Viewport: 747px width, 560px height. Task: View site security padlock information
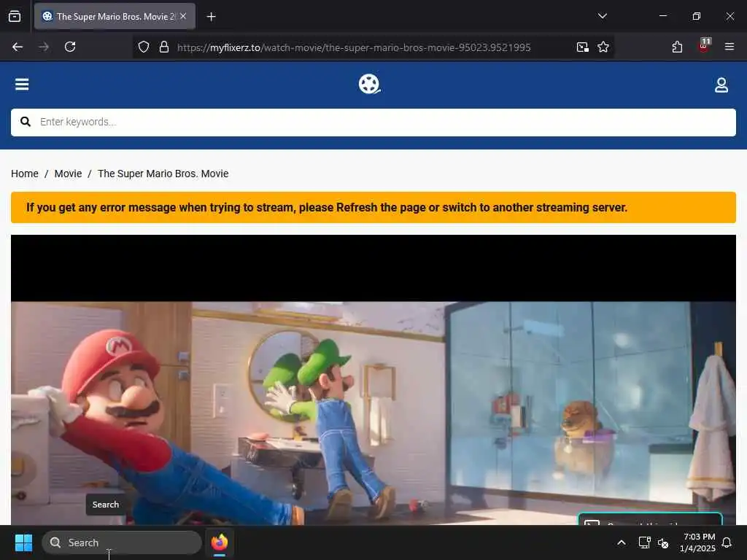click(x=164, y=47)
